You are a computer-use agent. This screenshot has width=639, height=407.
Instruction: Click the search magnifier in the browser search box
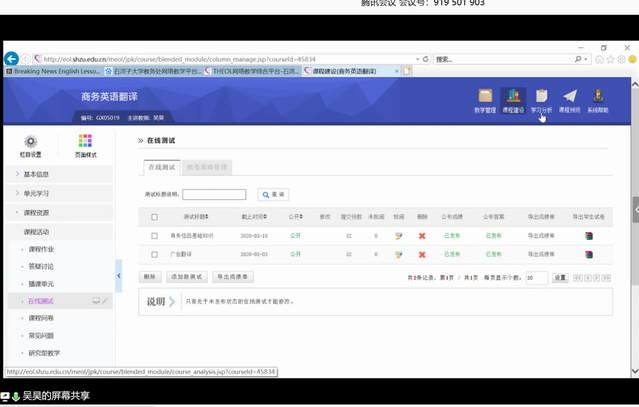(578, 59)
